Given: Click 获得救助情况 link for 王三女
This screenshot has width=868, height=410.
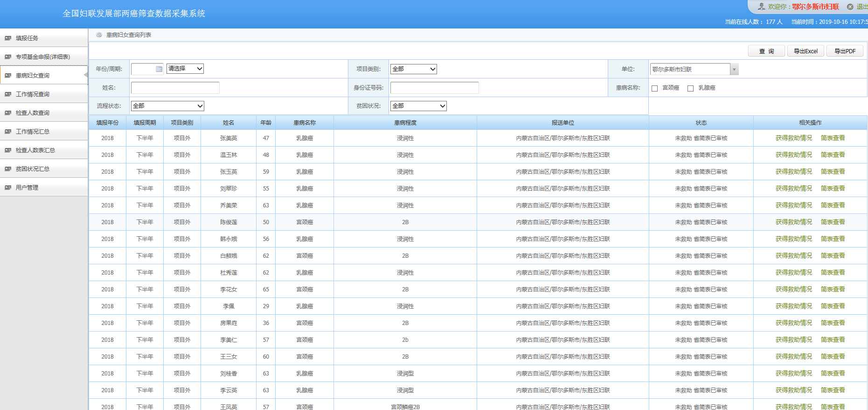Looking at the screenshot, I should [x=794, y=357].
